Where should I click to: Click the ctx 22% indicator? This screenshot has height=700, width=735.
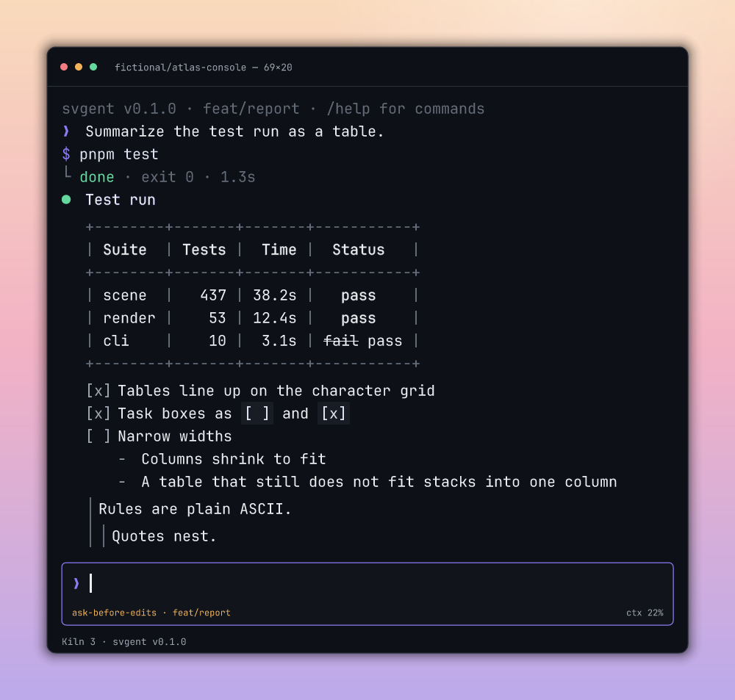(x=645, y=613)
